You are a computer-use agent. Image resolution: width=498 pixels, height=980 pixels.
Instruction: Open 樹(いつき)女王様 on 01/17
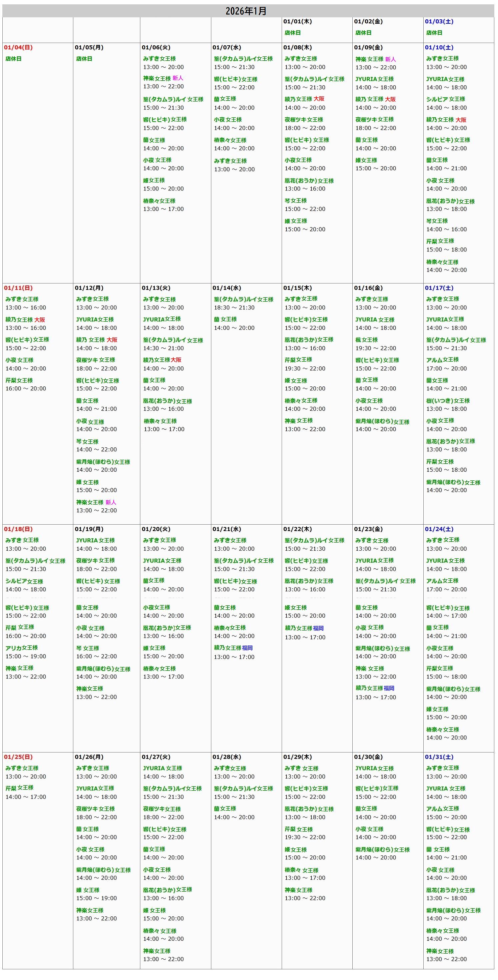tap(448, 401)
